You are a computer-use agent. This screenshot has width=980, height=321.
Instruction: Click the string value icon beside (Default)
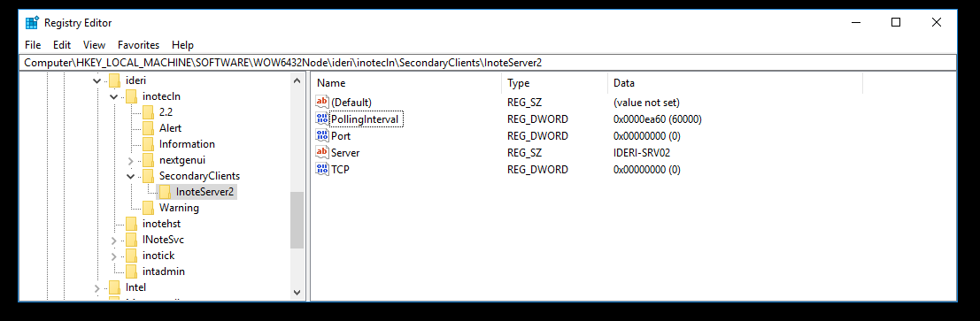point(322,102)
